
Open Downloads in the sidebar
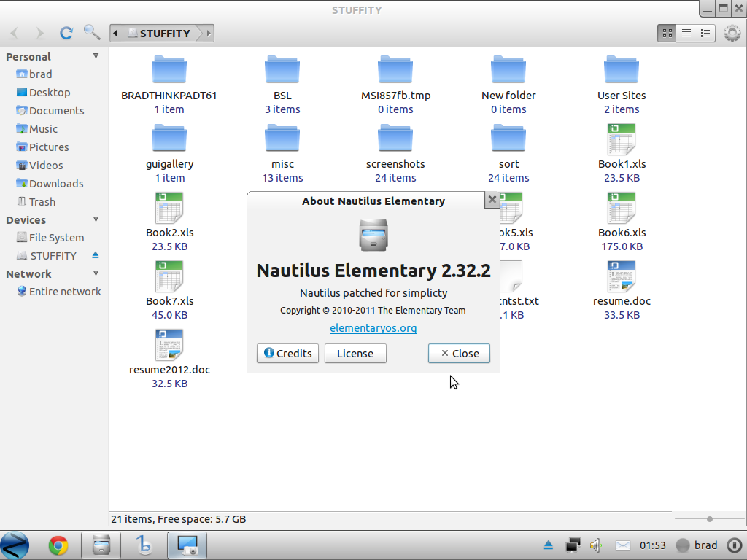[50, 183]
